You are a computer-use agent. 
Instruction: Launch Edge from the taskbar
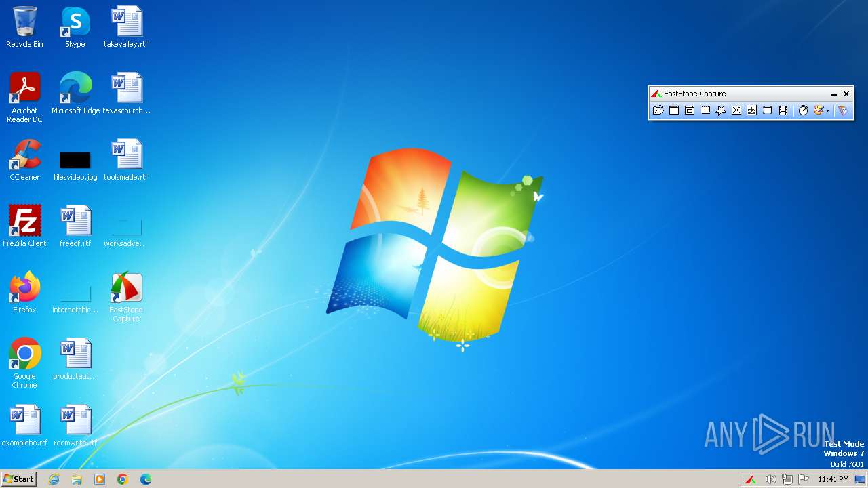(x=146, y=479)
